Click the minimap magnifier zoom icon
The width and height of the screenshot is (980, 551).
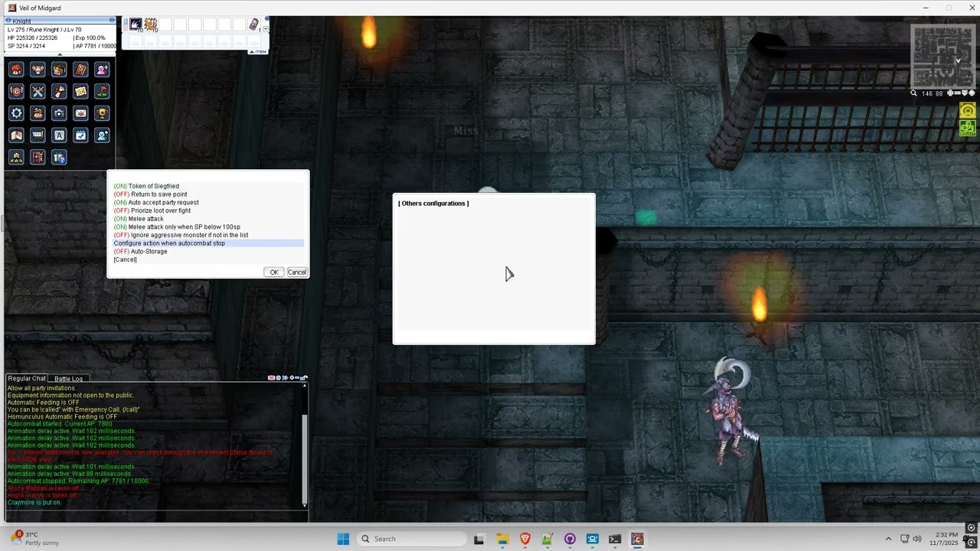(913, 93)
